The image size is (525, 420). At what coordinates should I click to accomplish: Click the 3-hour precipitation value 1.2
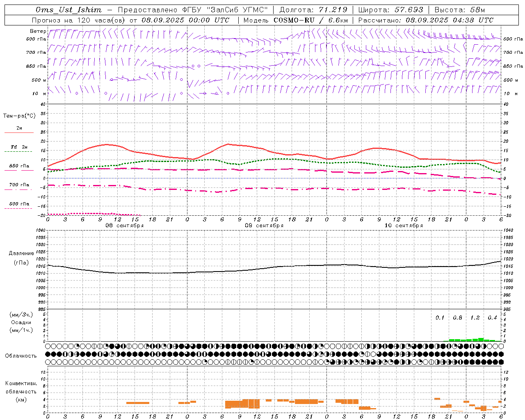pyautogui.click(x=475, y=317)
